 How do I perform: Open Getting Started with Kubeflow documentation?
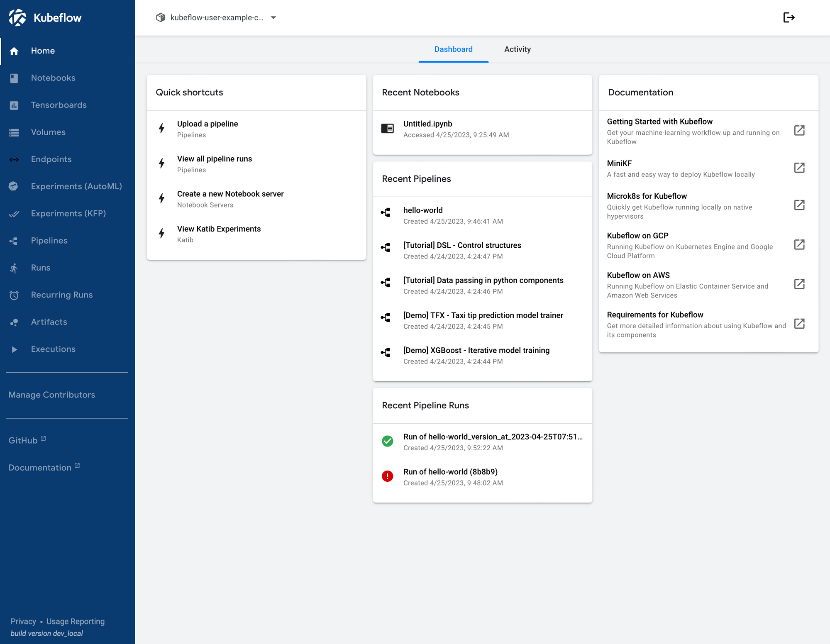coord(708,131)
